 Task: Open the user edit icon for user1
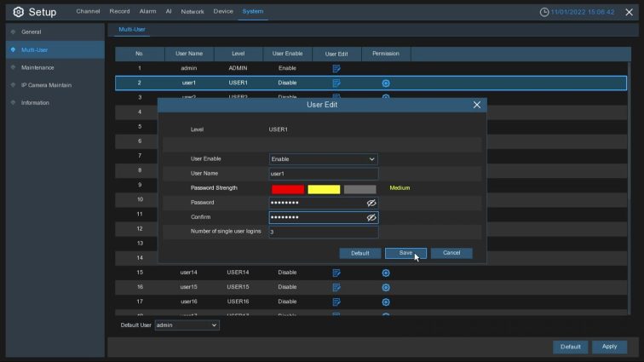click(336, 83)
